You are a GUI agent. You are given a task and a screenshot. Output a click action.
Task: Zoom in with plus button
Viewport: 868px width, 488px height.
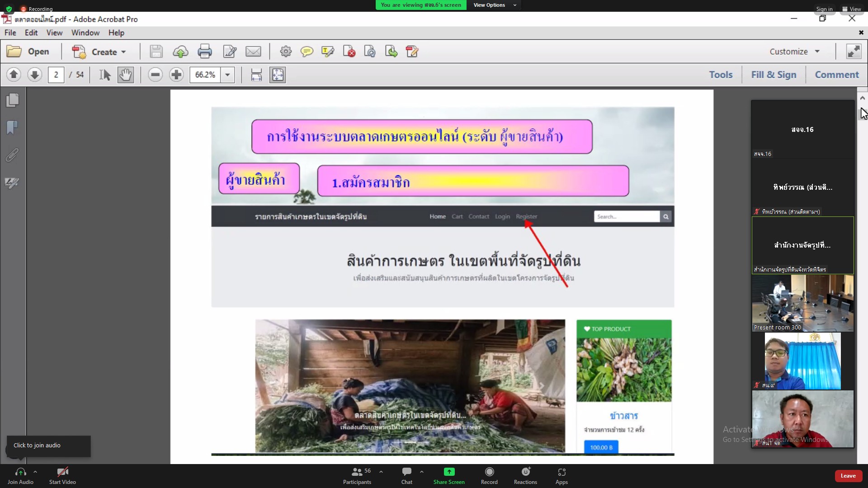click(x=176, y=75)
